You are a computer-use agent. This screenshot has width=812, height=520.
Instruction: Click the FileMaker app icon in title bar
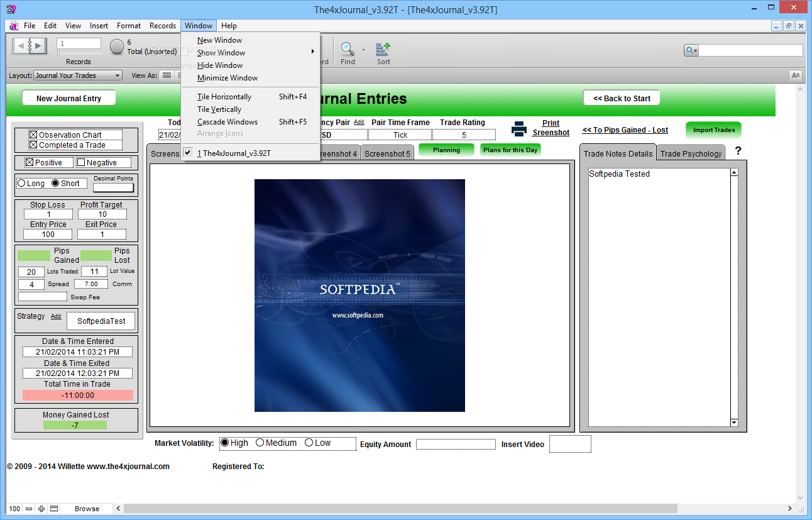(x=11, y=9)
